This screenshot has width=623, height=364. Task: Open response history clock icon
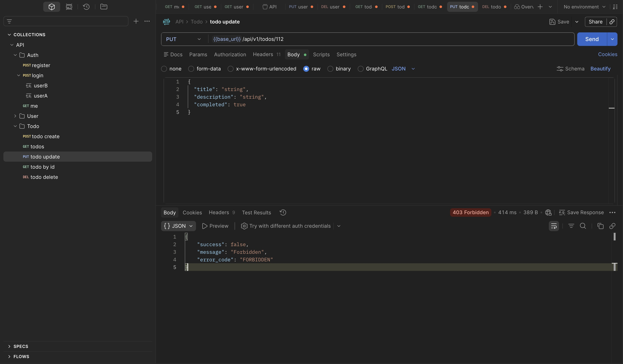[x=283, y=212]
